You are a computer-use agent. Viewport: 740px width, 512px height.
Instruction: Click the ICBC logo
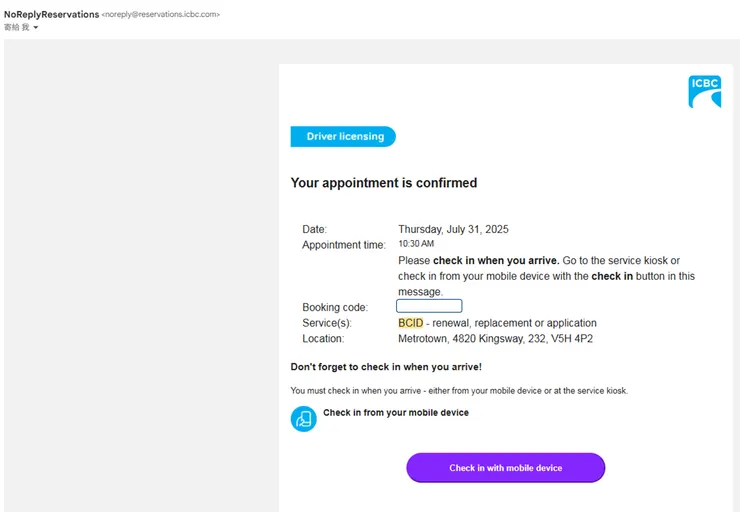click(x=704, y=91)
